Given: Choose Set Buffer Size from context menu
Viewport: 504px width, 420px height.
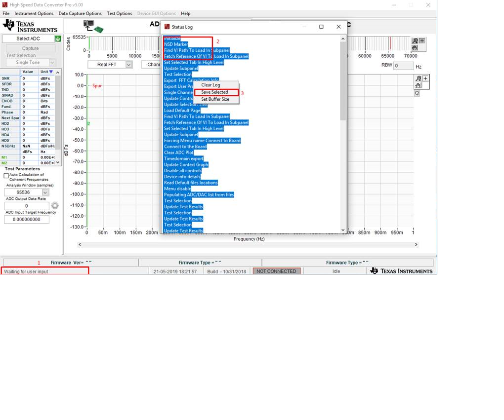Looking at the screenshot, I should 216,99.
